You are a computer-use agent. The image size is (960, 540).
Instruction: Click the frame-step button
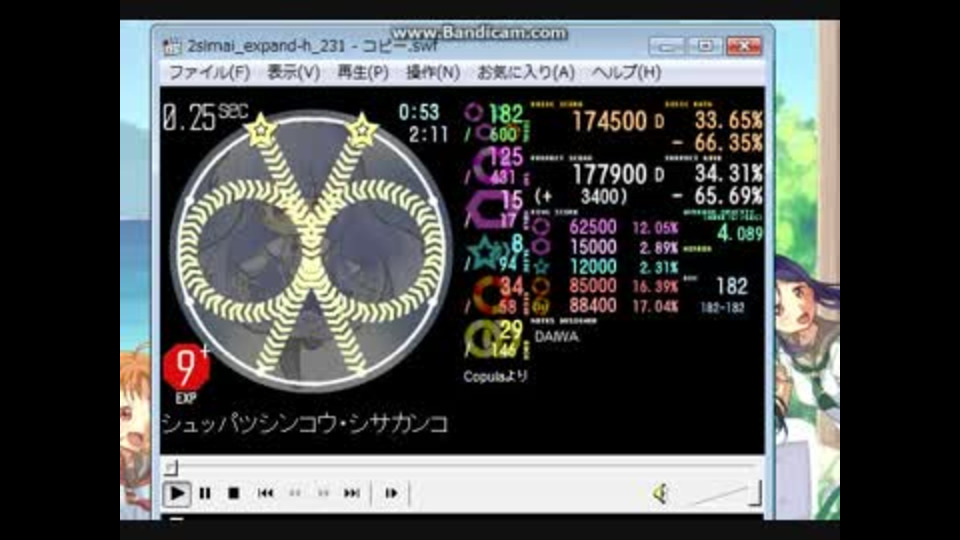391,493
